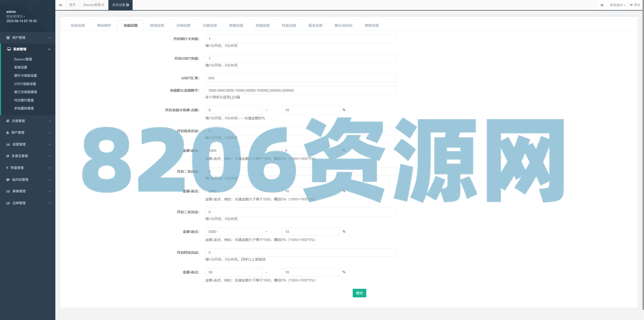Click the 提交 submit button
The image size is (644, 320).
tap(359, 293)
